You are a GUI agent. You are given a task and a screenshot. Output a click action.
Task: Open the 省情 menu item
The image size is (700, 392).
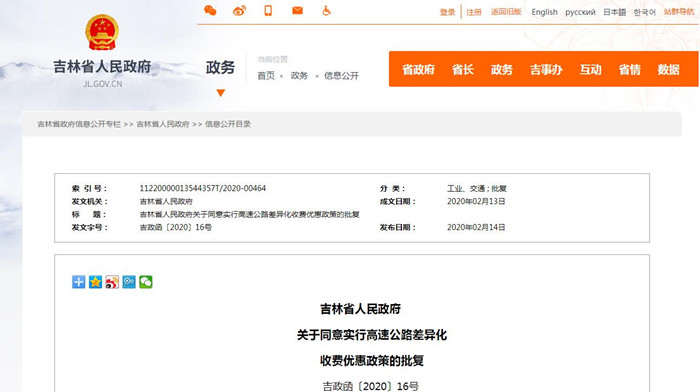(629, 70)
